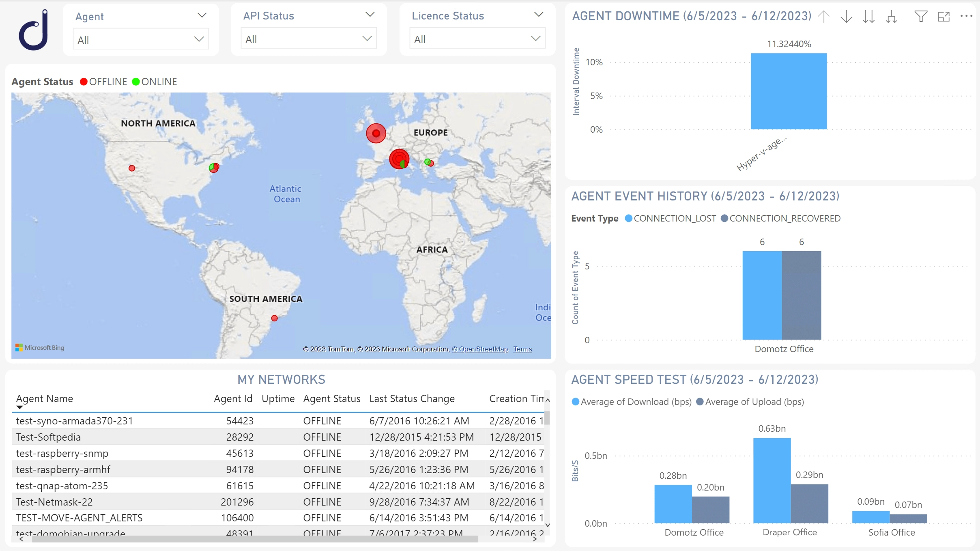
Task: Click table horizontal scroll right arrow
Action: pos(535,539)
